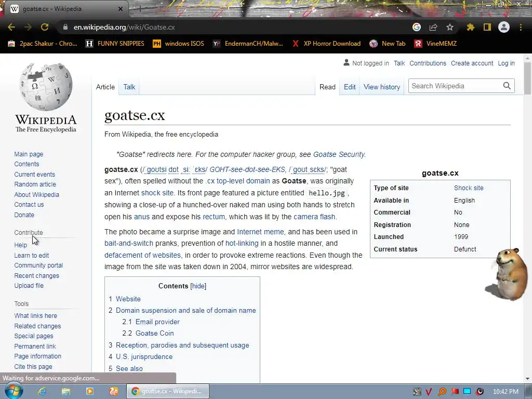Open the Windows Start orb
Viewport: 532px width, 399px height.
point(14,391)
